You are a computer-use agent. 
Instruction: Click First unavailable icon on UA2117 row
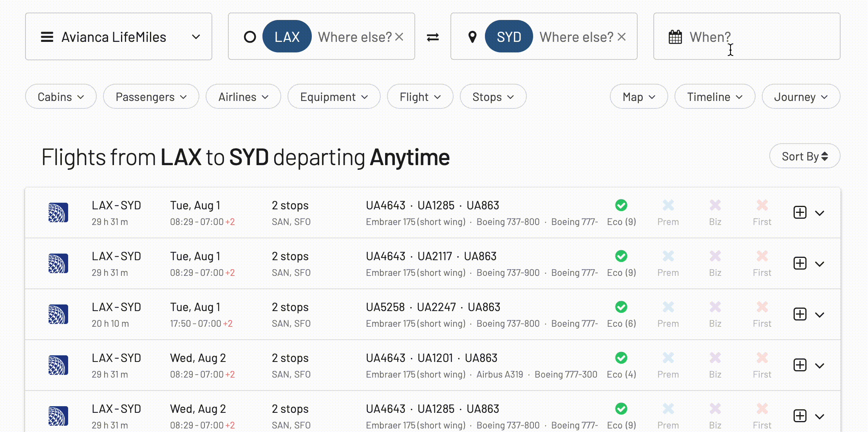pyautogui.click(x=762, y=256)
